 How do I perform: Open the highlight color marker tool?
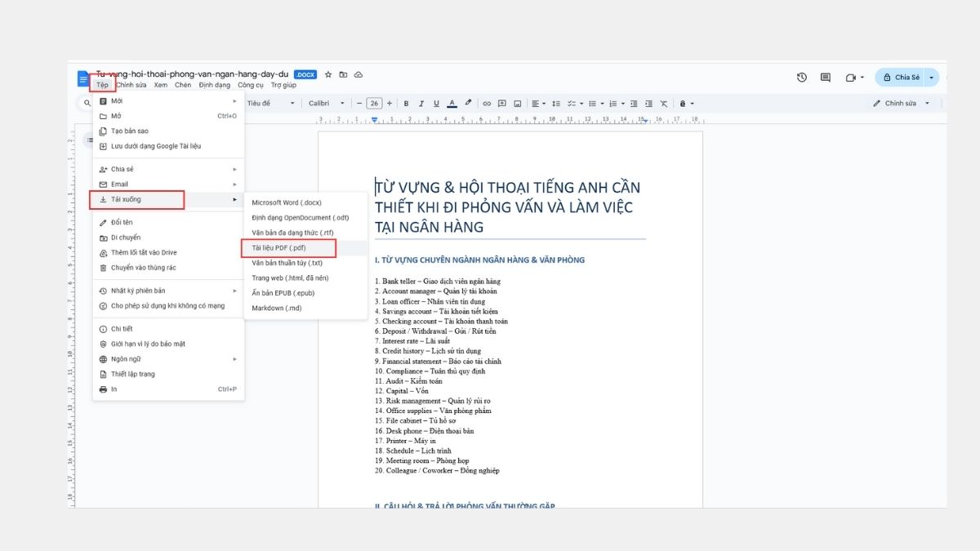pos(468,104)
